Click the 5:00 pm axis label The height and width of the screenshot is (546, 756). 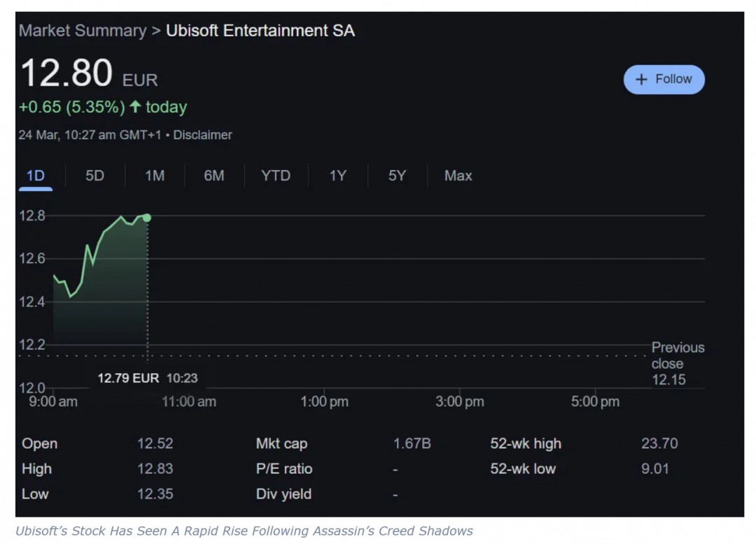[x=596, y=401]
